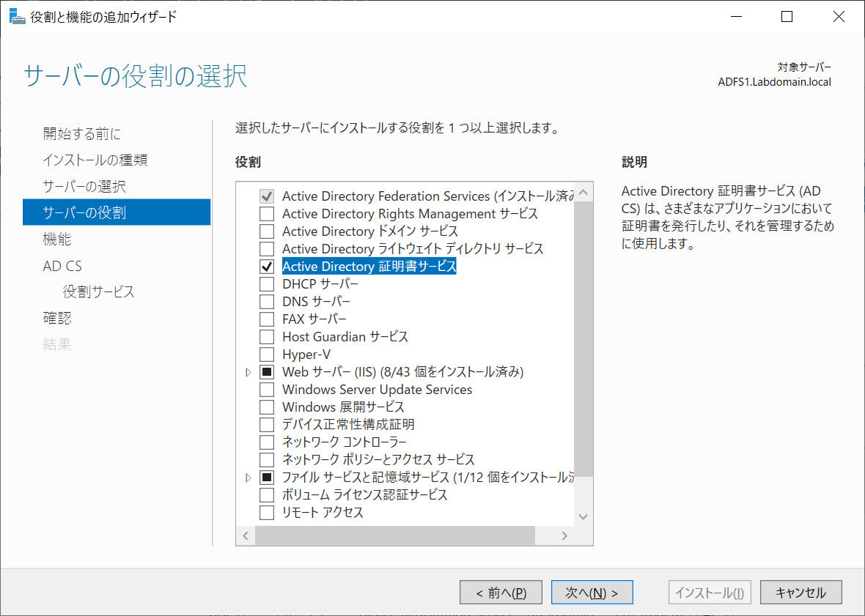Tick the FAX サーバー checkbox

tap(267, 319)
